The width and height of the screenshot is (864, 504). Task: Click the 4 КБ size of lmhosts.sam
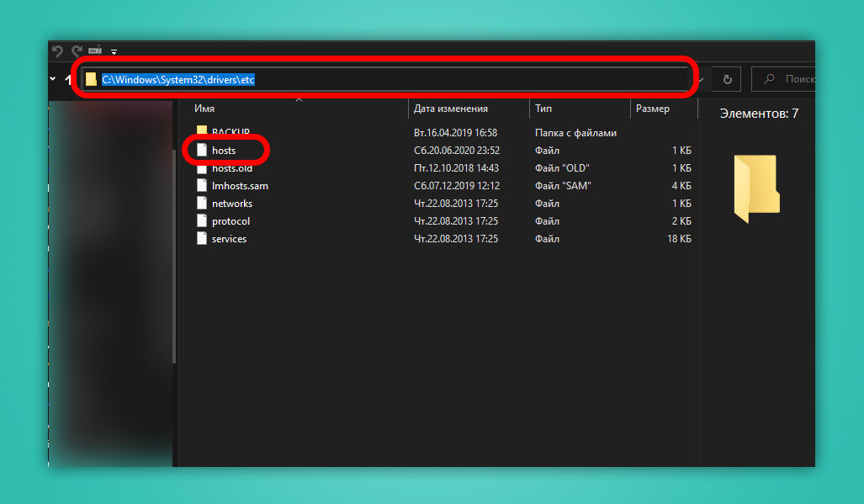tap(681, 186)
